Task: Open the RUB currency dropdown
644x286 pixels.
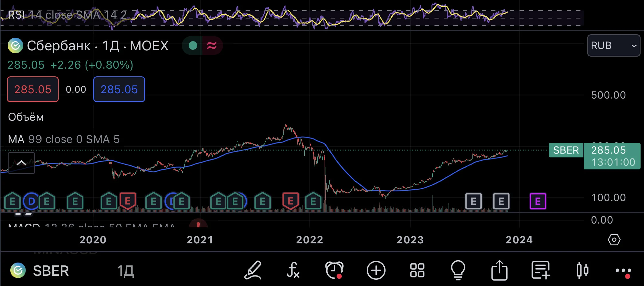Action: [614, 45]
